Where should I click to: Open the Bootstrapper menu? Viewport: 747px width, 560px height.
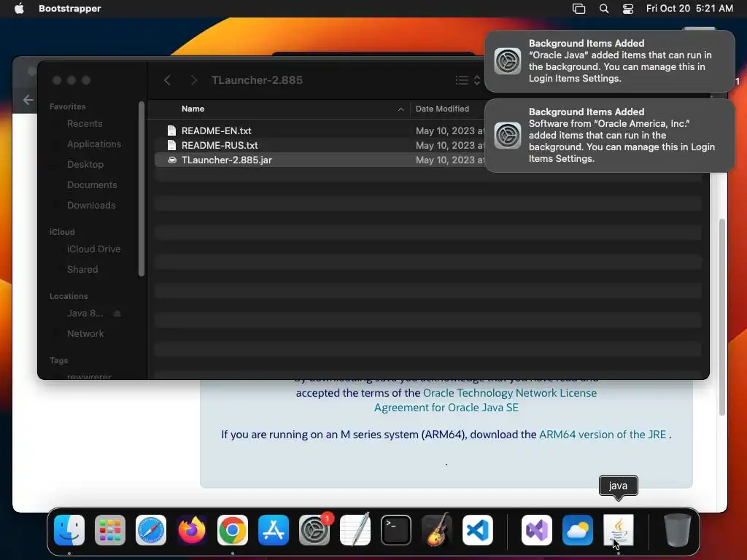click(x=70, y=9)
